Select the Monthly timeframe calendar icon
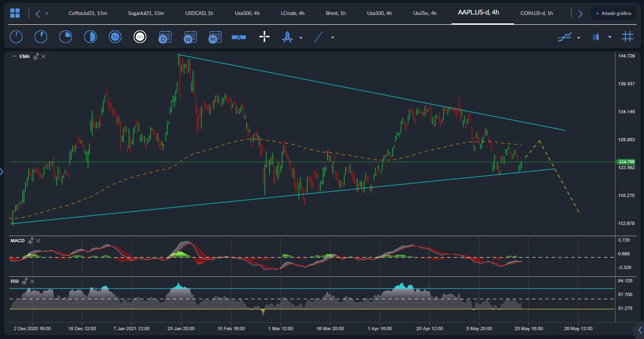Screen dimensions: 644x339 [215, 36]
